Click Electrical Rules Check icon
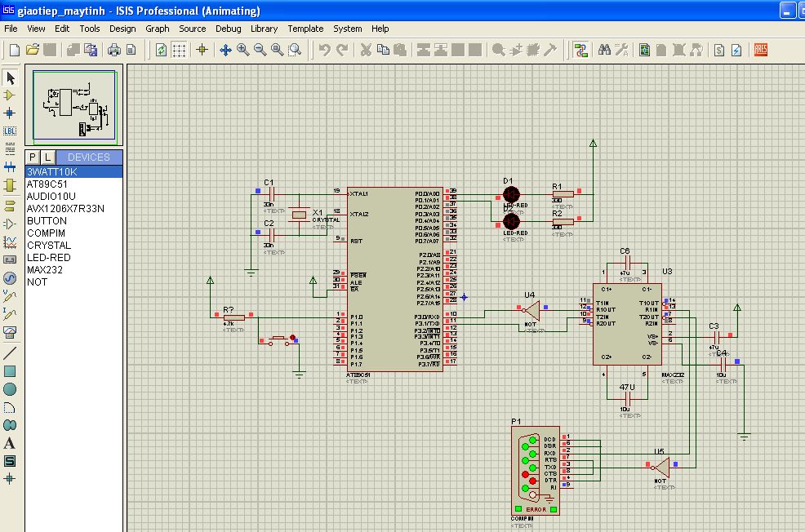805x532 pixels. pos(736,50)
